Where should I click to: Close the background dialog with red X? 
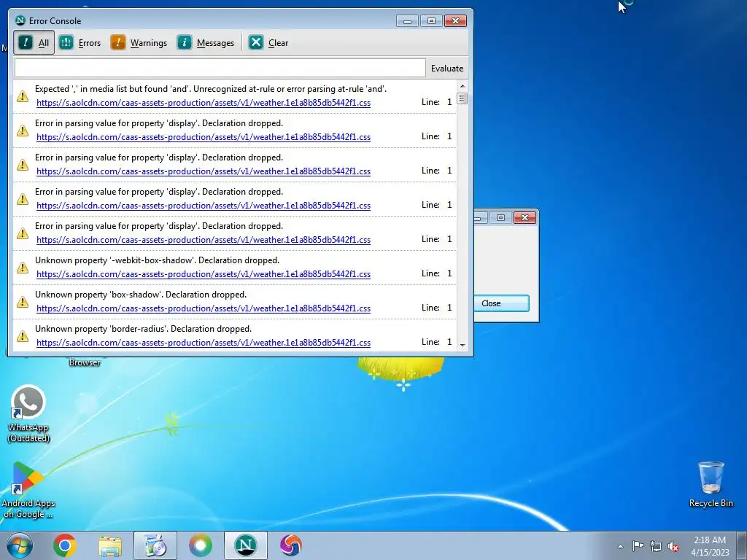coord(525,217)
